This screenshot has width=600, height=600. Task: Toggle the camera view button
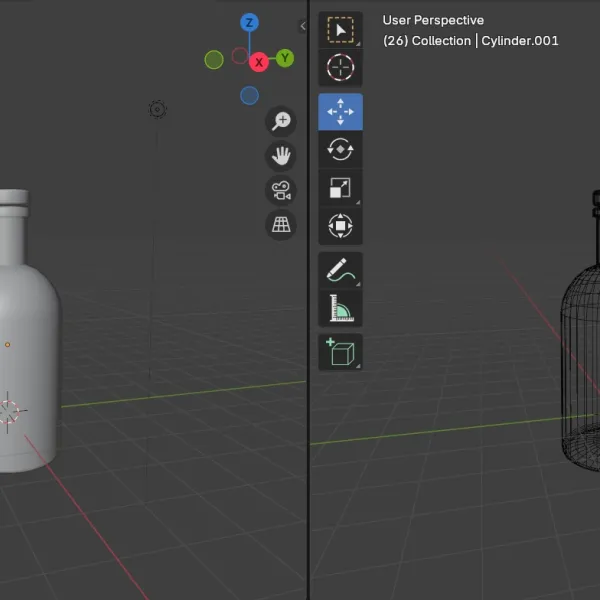pos(281,190)
